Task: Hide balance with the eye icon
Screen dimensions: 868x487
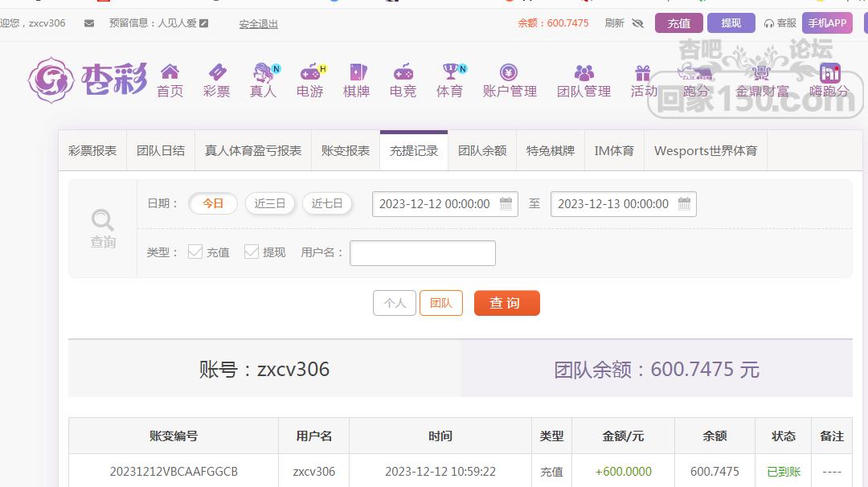Action: click(637, 23)
